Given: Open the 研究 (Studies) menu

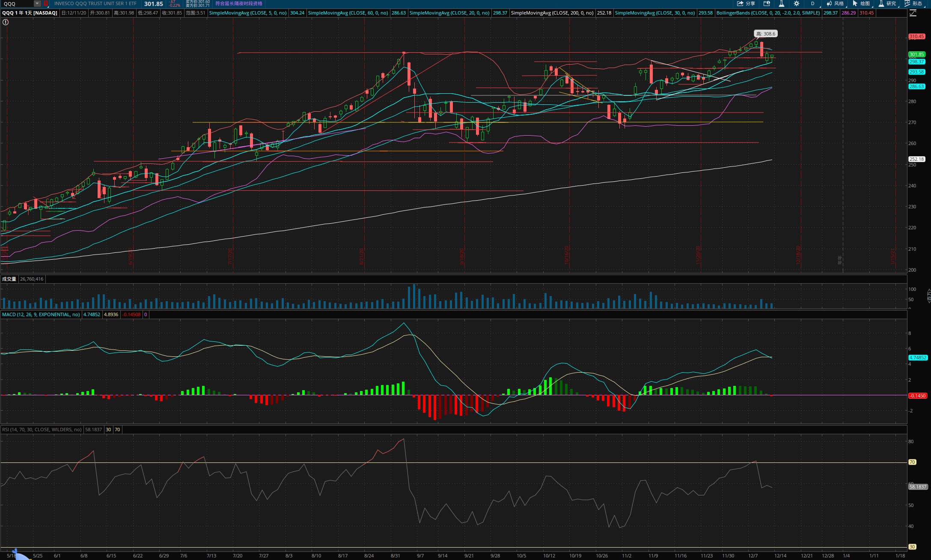Looking at the screenshot, I should 887,3.
